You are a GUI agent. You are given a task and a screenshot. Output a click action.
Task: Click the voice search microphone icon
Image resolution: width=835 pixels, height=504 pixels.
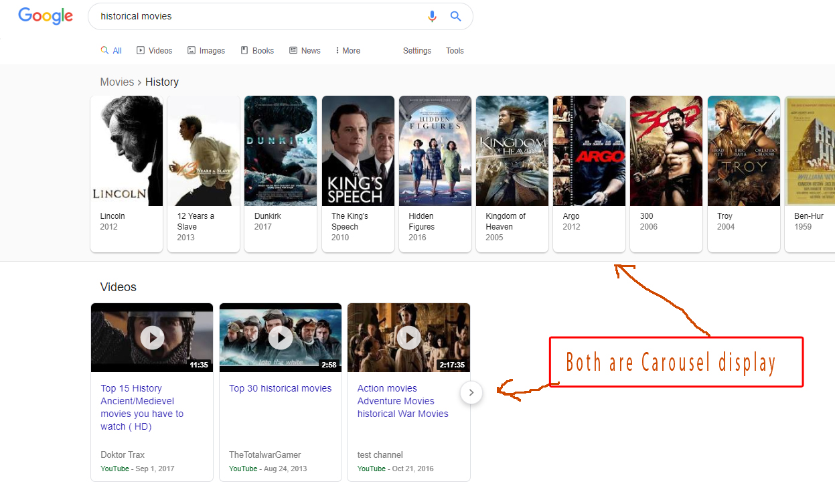(432, 17)
